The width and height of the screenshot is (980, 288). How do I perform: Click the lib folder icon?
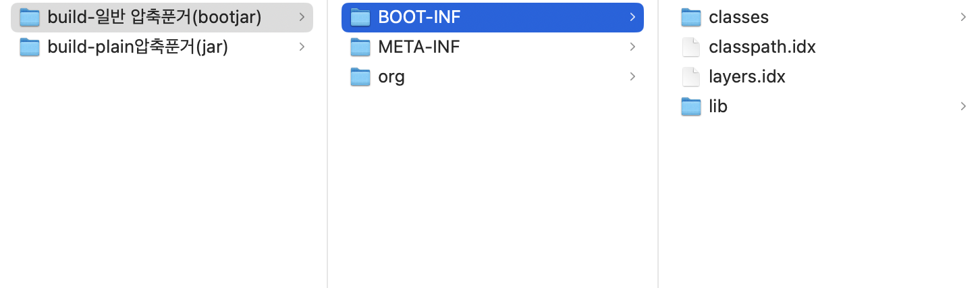pos(691,107)
